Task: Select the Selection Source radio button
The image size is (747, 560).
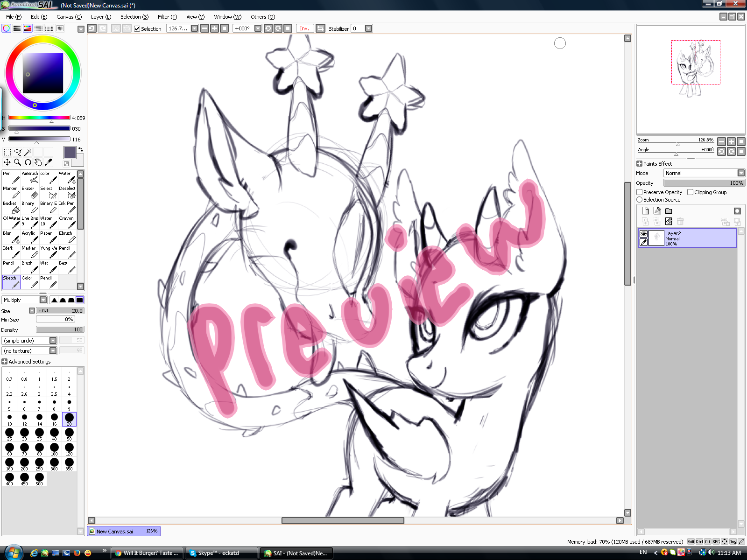Action: tap(640, 200)
